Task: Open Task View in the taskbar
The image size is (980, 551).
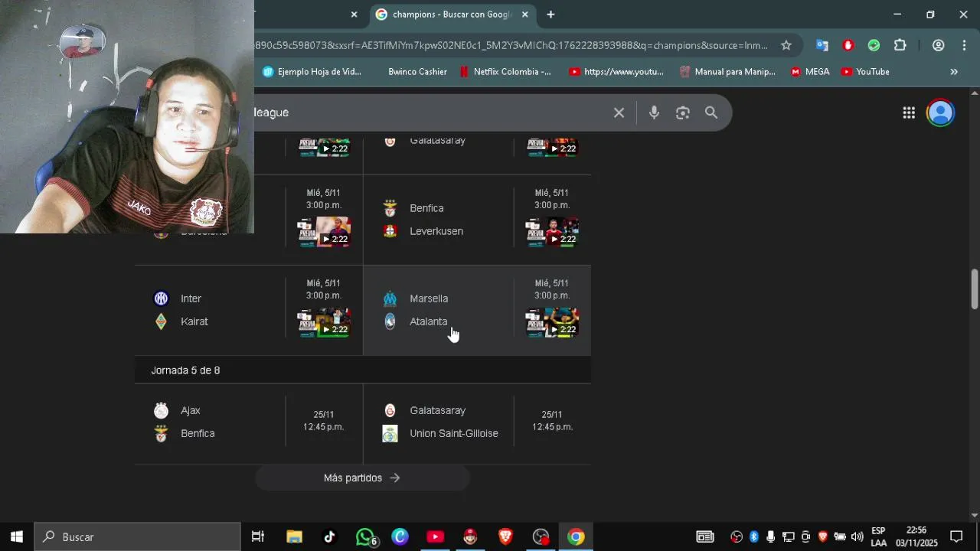Action: [x=258, y=536]
